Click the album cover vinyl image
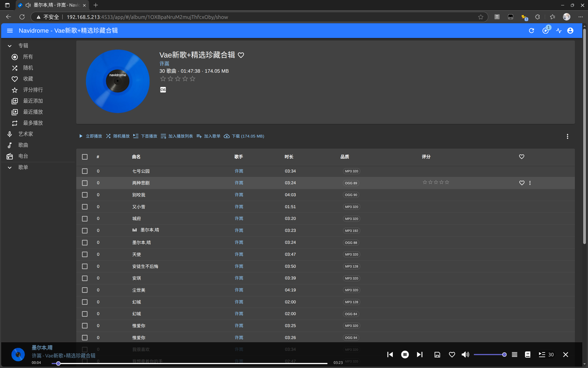 coord(118,81)
